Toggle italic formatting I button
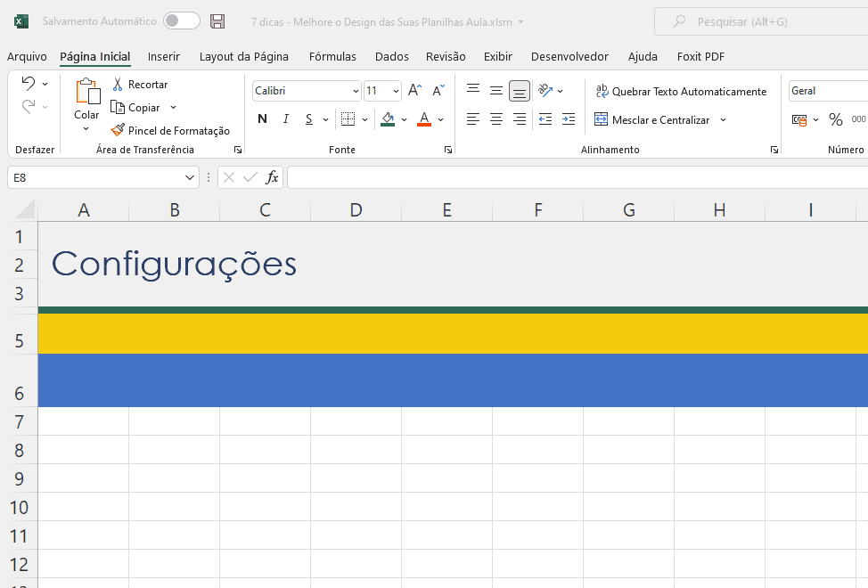Image resolution: width=868 pixels, height=588 pixels. 286,119
